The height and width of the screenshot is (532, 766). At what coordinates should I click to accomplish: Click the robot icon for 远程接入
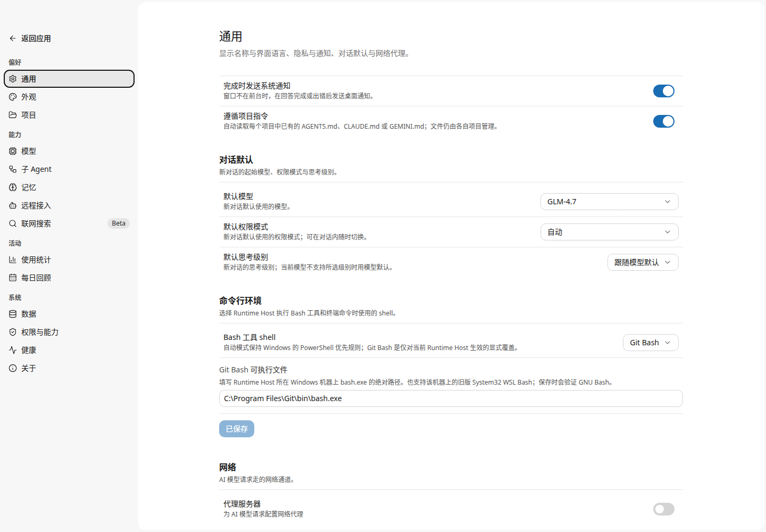coord(13,205)
